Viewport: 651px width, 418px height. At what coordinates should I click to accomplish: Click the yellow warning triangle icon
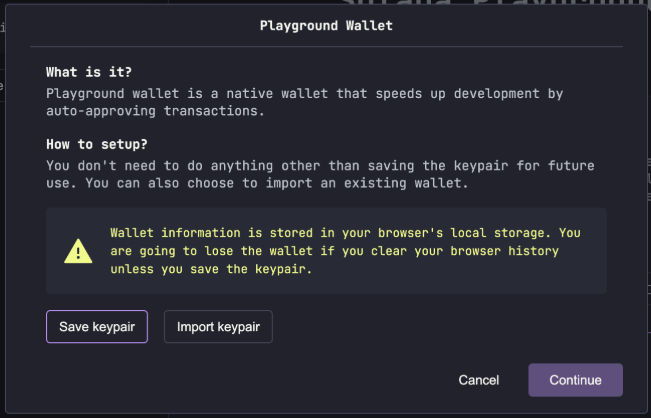[x=78, y=251]
